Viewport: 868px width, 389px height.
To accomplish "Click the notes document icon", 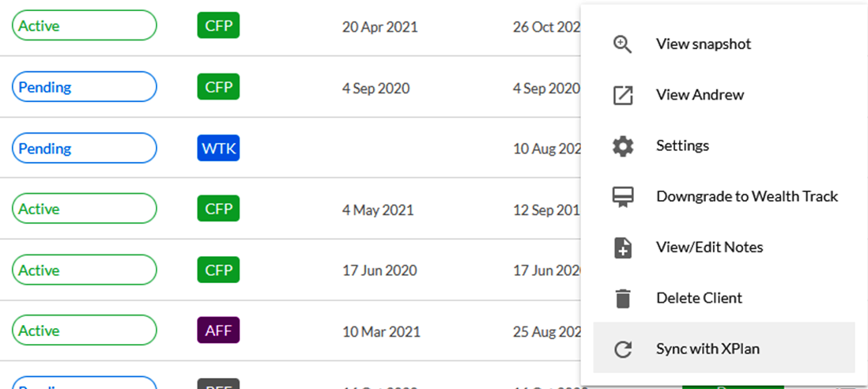I will coord(623,247).
